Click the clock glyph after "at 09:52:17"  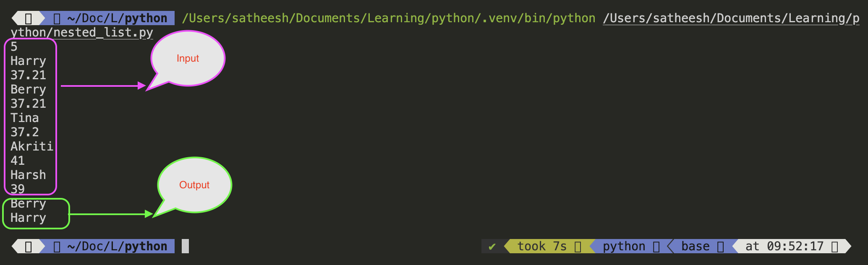coord(835,247)
